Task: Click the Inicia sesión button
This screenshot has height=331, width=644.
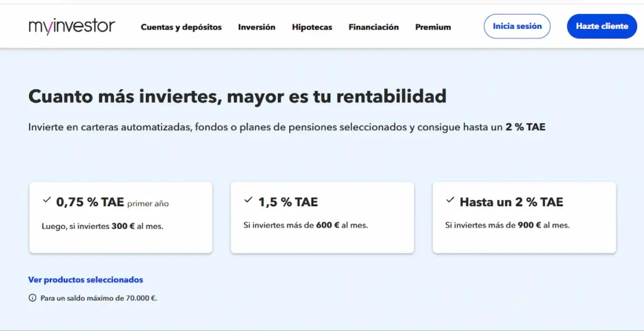Action: tap(517, 26)
